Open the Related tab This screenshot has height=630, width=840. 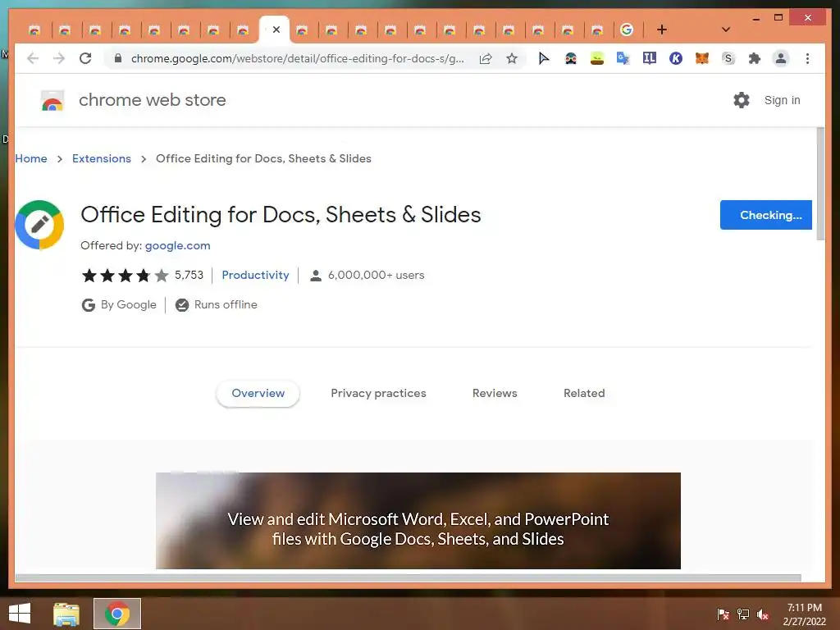(584, 393)
